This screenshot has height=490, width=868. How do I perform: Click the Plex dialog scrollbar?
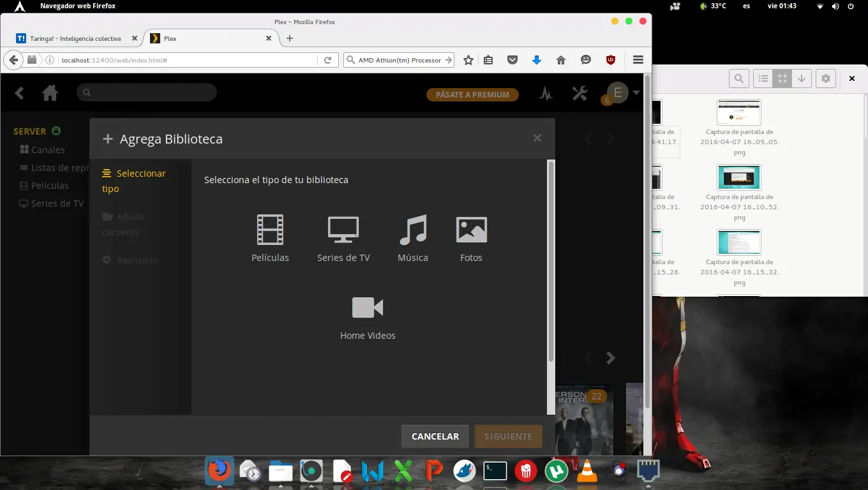551,262
